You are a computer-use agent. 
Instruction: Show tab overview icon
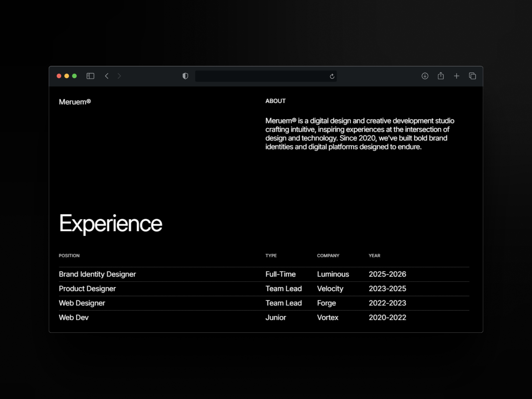(x=472, y=76)
